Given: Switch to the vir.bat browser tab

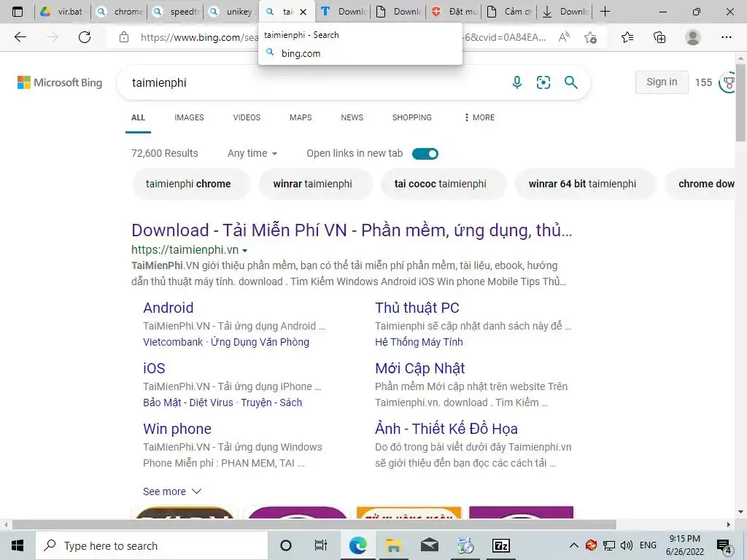Looking at the screenshot, I should [x=62, y=12].
